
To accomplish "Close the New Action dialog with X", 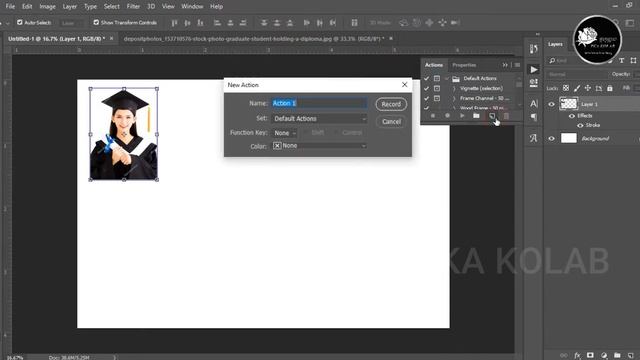I will [x=404, y=84].
